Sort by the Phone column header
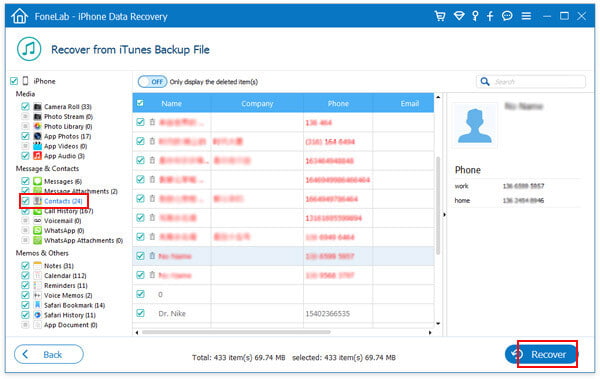 338,103
